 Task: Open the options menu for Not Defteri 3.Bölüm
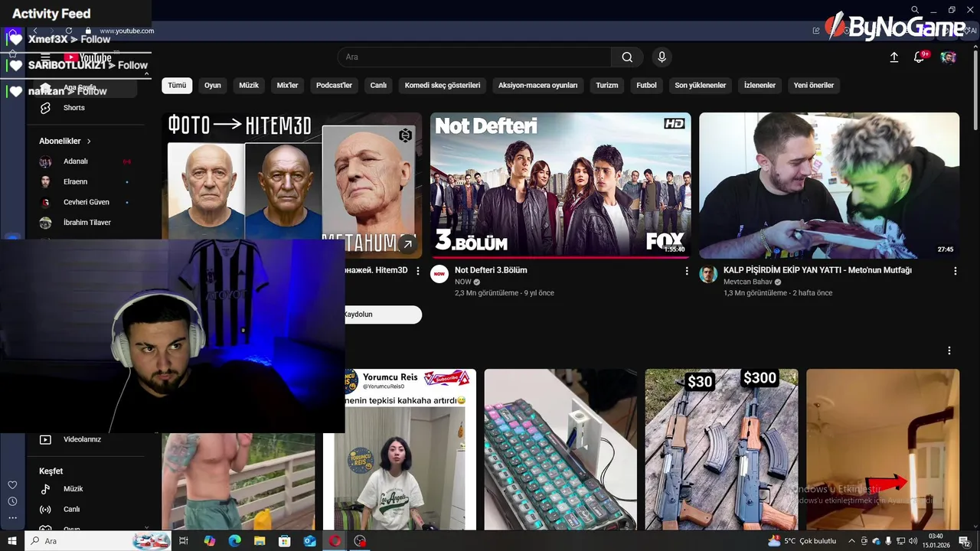click(686, 271)
